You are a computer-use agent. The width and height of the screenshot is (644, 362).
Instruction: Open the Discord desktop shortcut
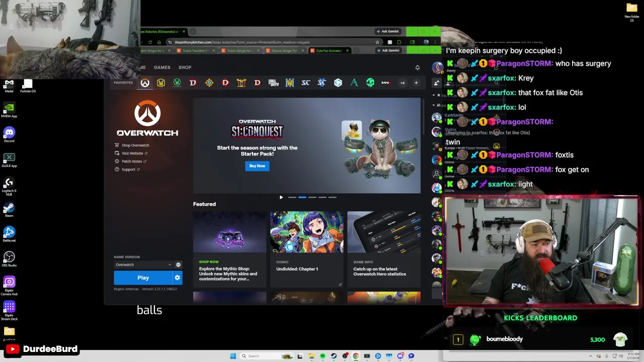point(9,135)
